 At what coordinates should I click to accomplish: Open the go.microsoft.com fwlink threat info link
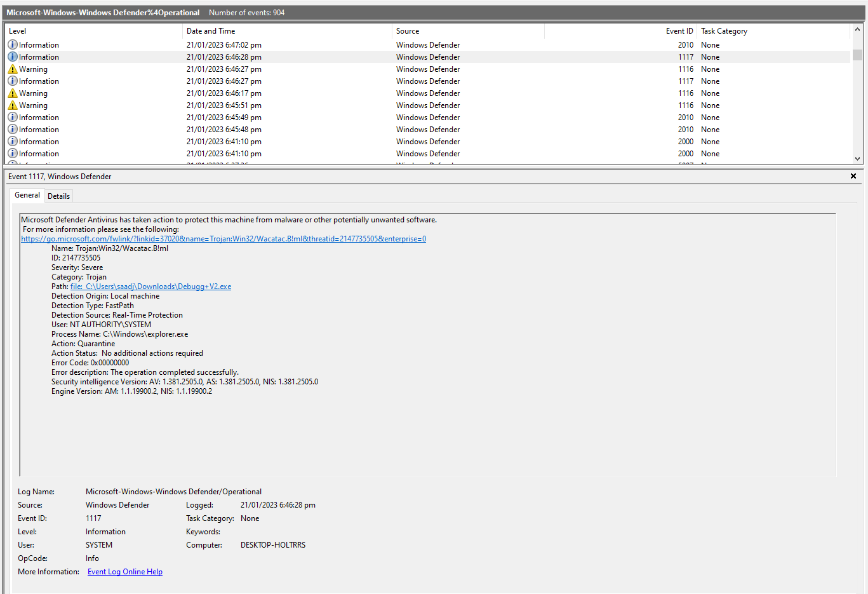pyautogui.click(x=224, y=239)
